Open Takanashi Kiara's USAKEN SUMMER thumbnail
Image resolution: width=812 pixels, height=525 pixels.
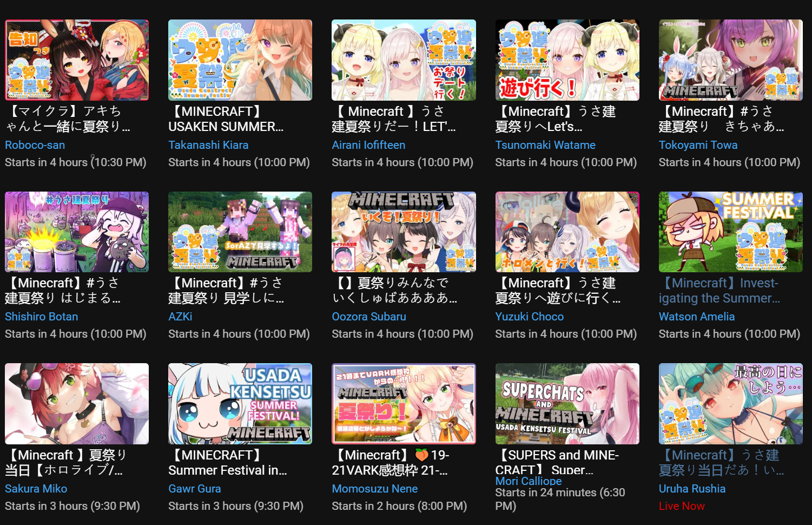tap(240, 60)
